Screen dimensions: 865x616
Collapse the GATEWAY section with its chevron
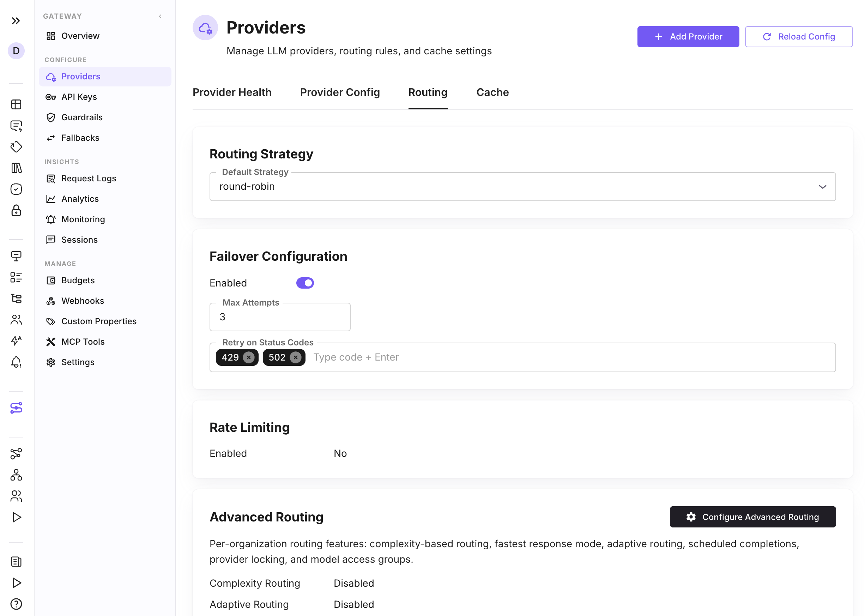[x=160, y=16]
